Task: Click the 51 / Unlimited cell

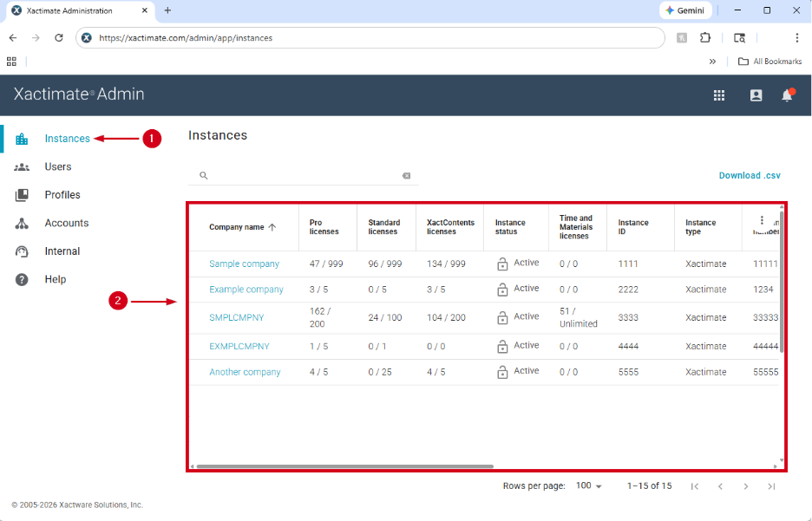Action: 578,317
